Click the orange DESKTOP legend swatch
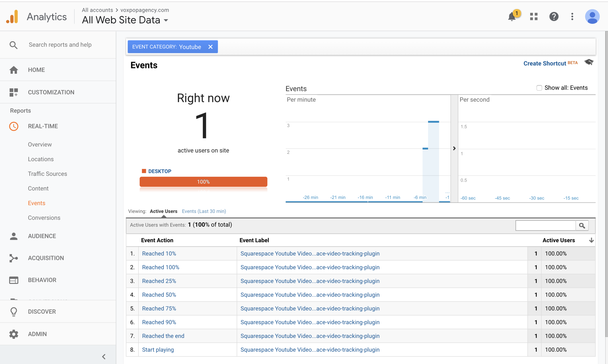 144,171
